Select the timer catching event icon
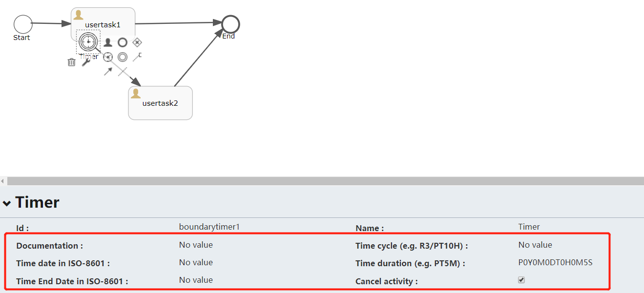Image resolution: width=644 pixels, height=293 pixels. [108, 57]
